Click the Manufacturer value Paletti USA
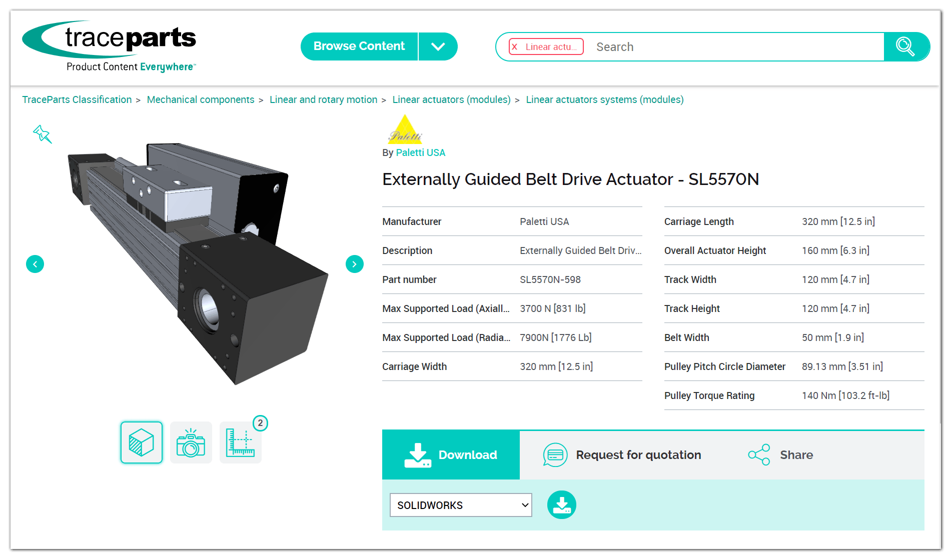The width and height of the screenshot is (952, 560). pyautogui.click(x=544, y=221)
